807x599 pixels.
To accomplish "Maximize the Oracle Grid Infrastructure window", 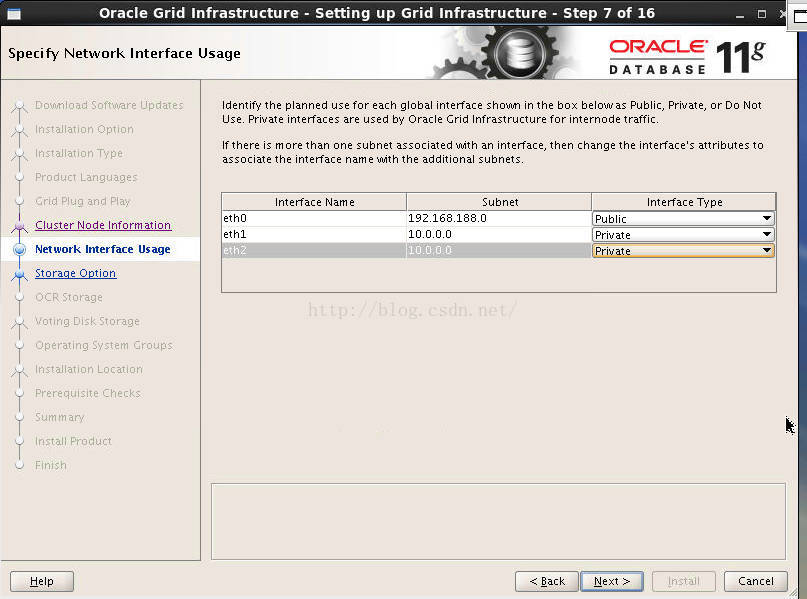I will tap(762, 14).
